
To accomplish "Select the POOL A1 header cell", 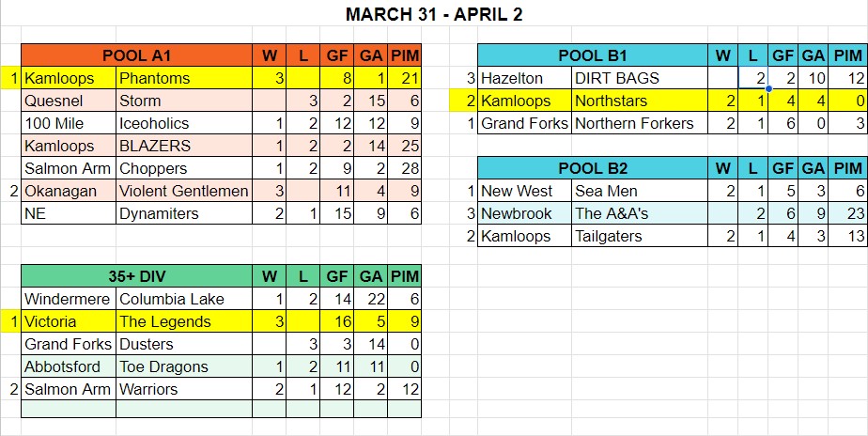I will click(x=137, y=55).
